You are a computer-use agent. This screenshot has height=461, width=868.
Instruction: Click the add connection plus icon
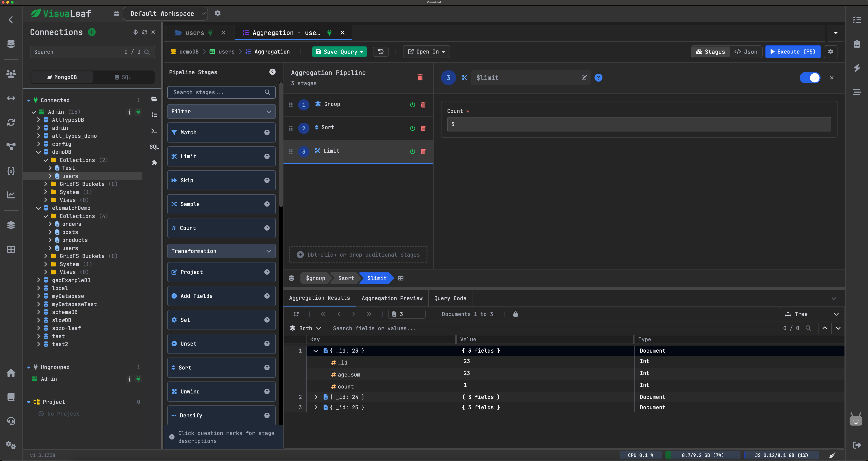tap(92, 32)
